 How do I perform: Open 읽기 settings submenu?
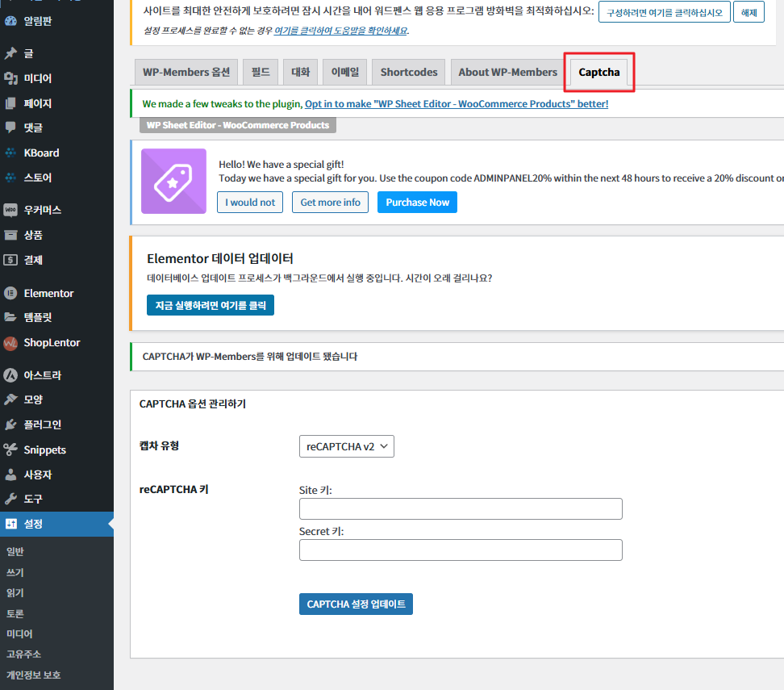tap(15, 592)
